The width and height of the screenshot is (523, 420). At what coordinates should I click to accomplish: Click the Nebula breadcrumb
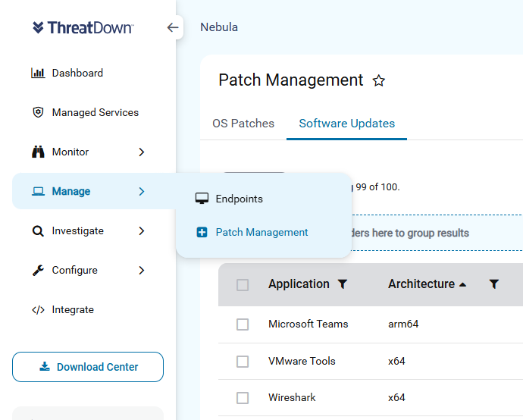[219, 27]
